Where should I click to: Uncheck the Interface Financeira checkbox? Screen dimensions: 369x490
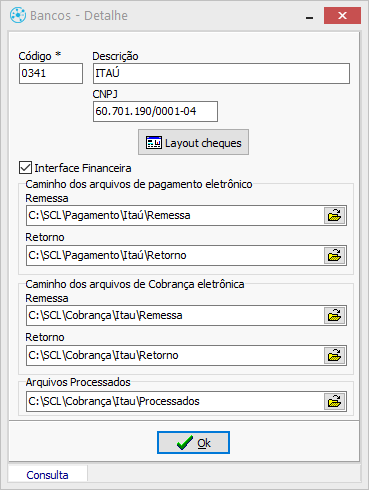[x=25, y=168]
